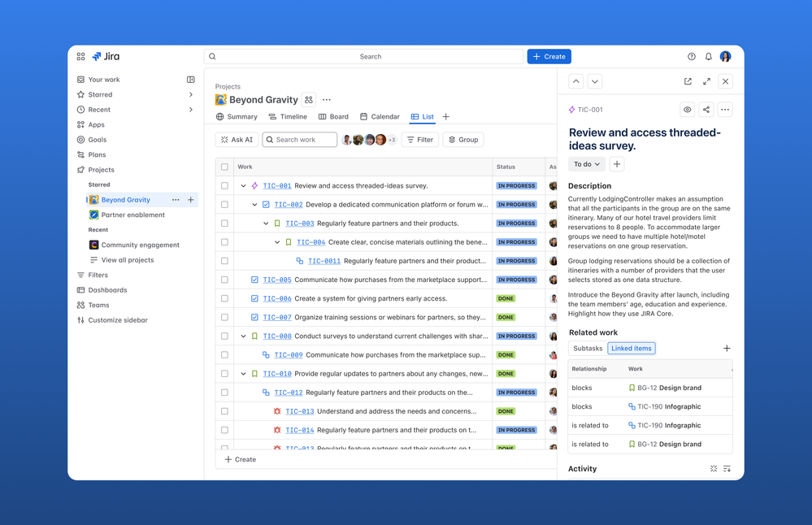Share the TIC-001 issue
Viewport: 812px width, 525px height.
(706, 109)
